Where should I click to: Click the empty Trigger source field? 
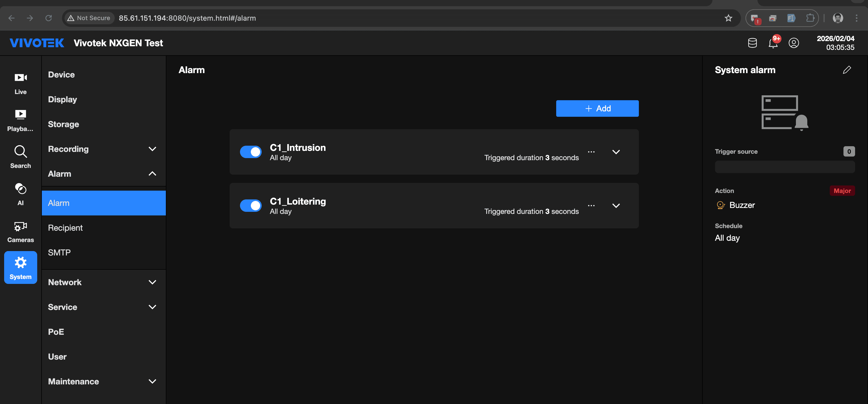tap(785, 167)
